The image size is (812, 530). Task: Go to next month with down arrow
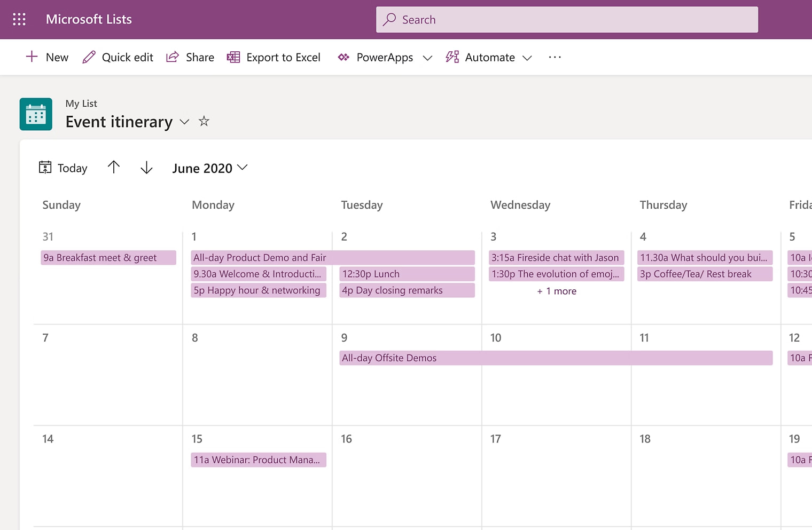[x=146, y=168]
